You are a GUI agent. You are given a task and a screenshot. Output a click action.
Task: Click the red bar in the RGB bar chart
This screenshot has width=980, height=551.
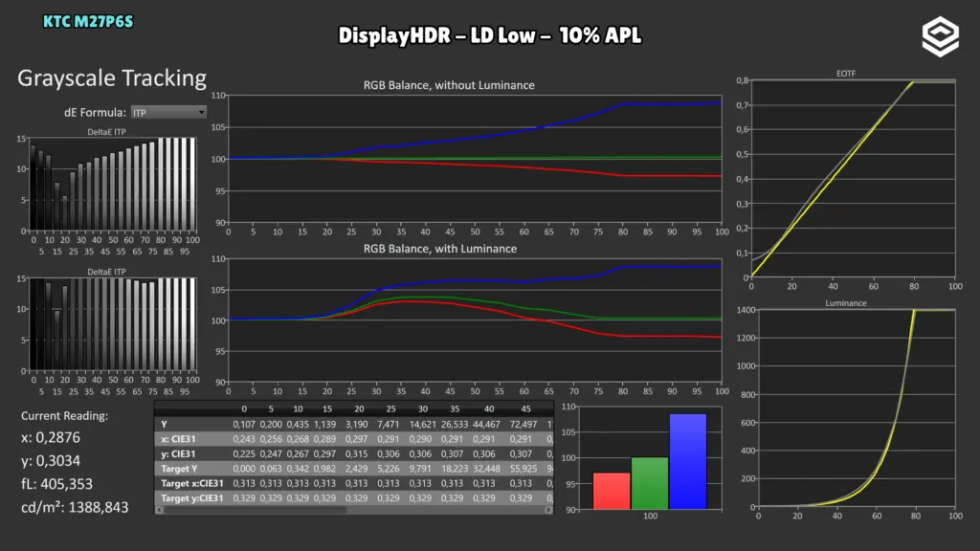(x=612, y=491)
